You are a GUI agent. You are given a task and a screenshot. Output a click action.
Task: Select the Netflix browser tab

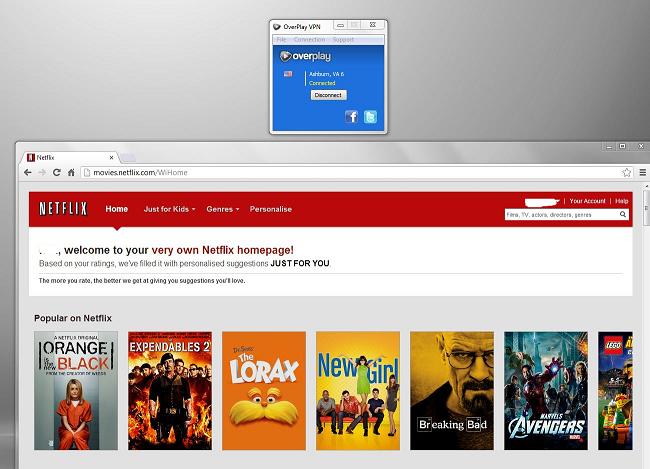click(x=68, y=158)
